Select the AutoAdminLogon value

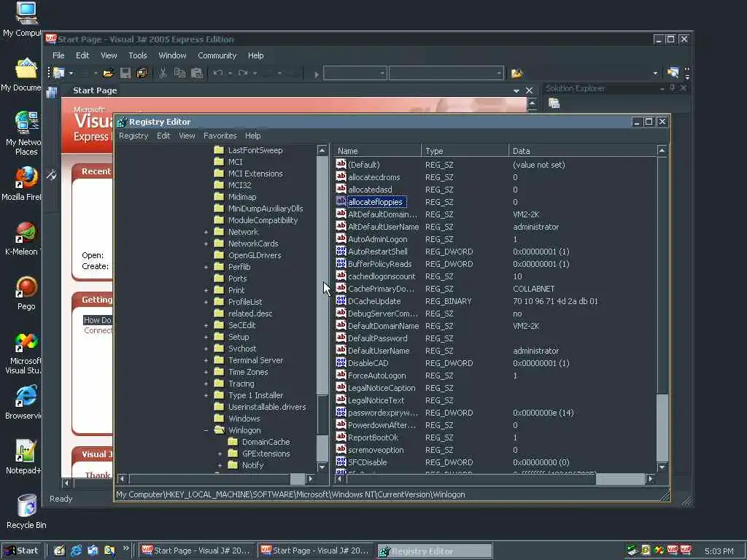click(x=377, y=239)
